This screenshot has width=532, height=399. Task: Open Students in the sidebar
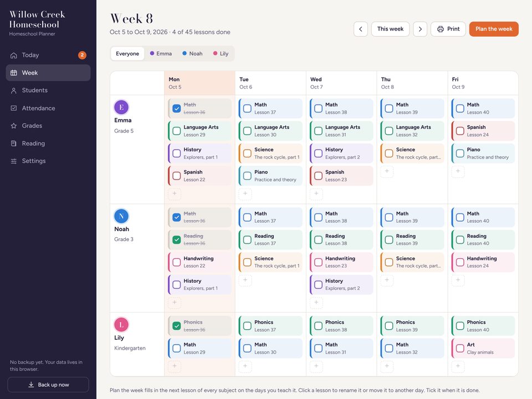(48, 90)
